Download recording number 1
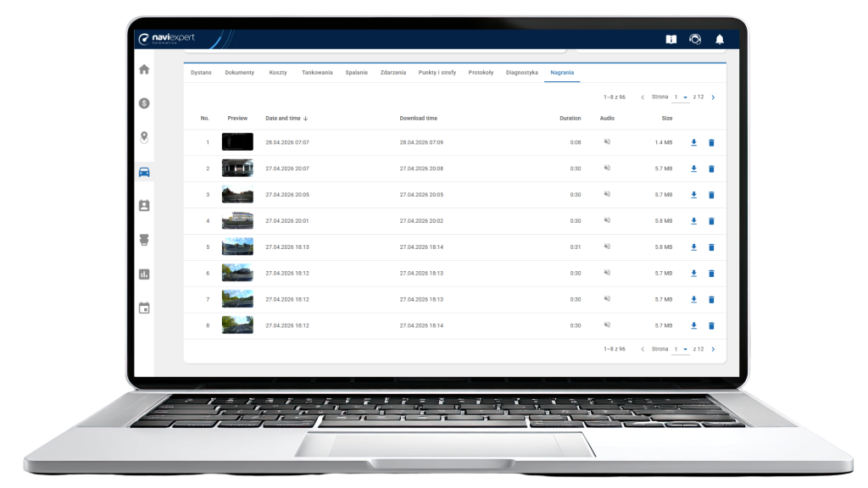The image size is (868, 488). (693, 142)
